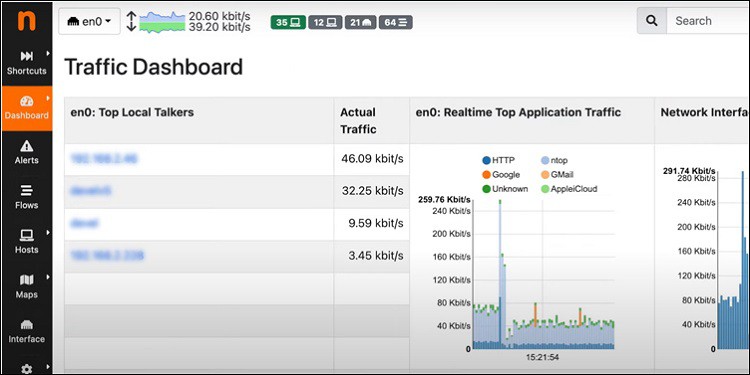Click the search magnifier icon

[651, 21]
